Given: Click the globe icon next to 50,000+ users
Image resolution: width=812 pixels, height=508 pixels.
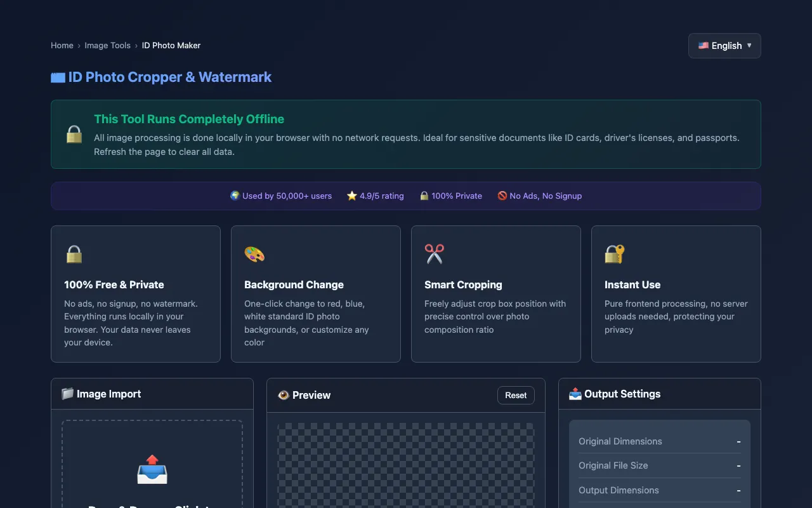Looking at the screenshot, I should [235, 196].
